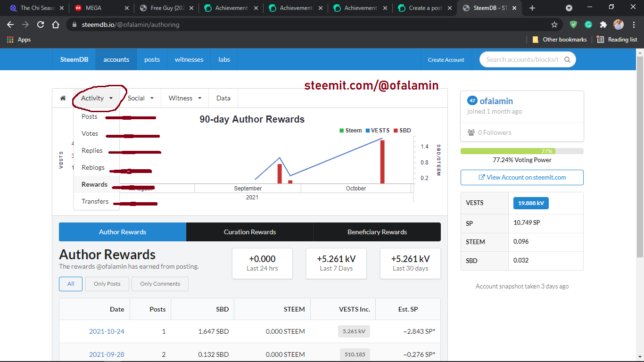Switch to the Free Guy browser tab
Screen dimensions: 644x362
pyautogui.click(x=165, y=8)
